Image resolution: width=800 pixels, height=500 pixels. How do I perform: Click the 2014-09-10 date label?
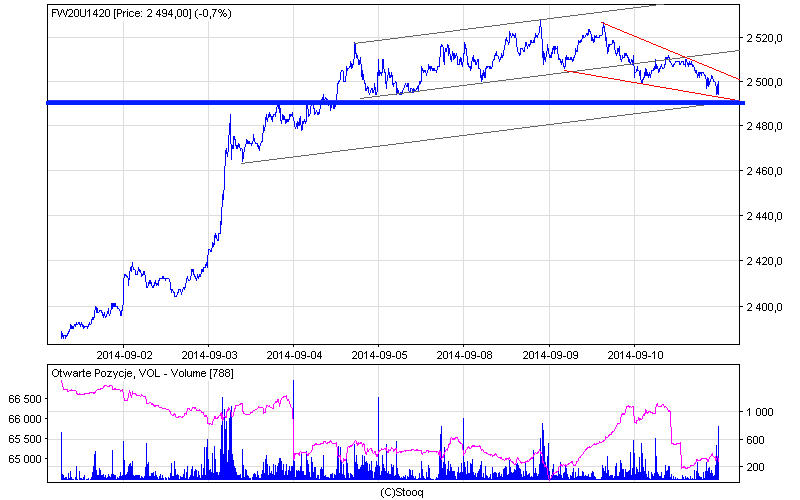635,355
